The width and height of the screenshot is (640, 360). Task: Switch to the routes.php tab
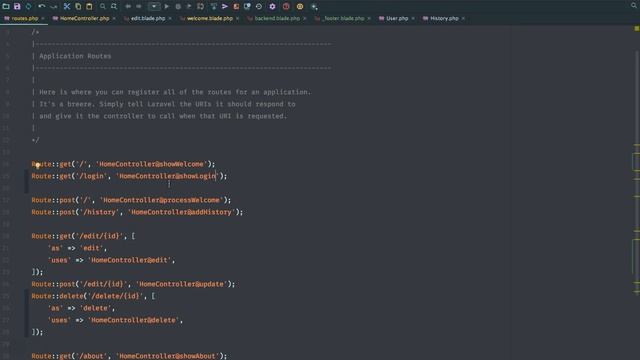click(24, 18)
